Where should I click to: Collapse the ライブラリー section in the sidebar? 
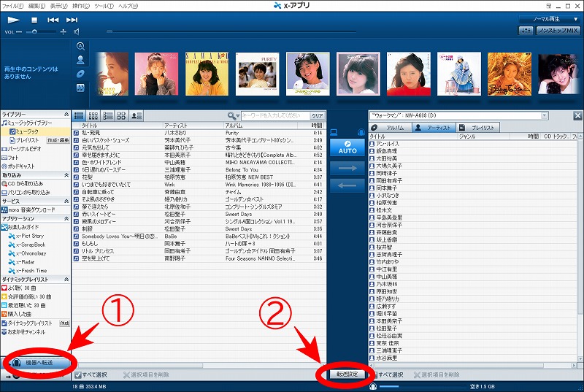click(66, 115)
